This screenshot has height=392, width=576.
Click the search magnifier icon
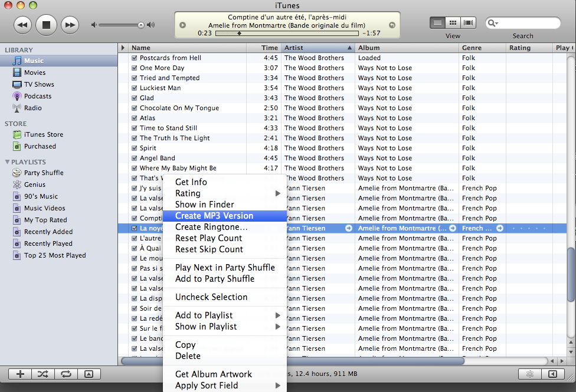click(492, 23)
